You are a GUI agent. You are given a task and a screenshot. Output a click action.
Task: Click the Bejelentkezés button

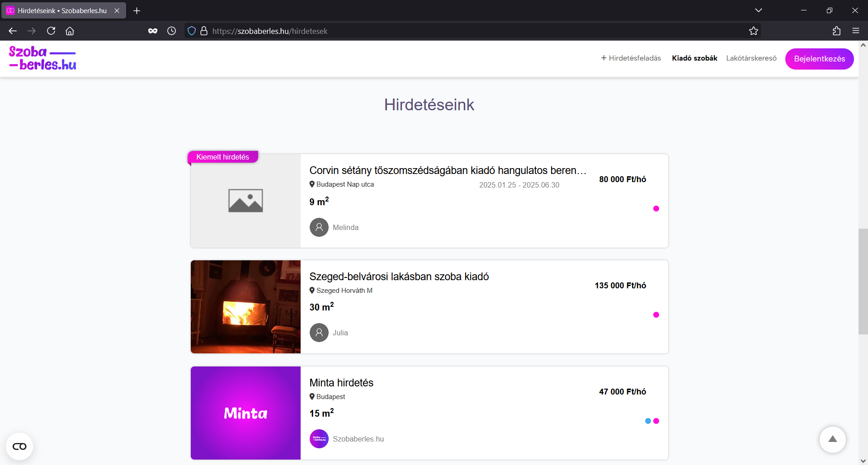pyautogui.click(x=819, y=59)
